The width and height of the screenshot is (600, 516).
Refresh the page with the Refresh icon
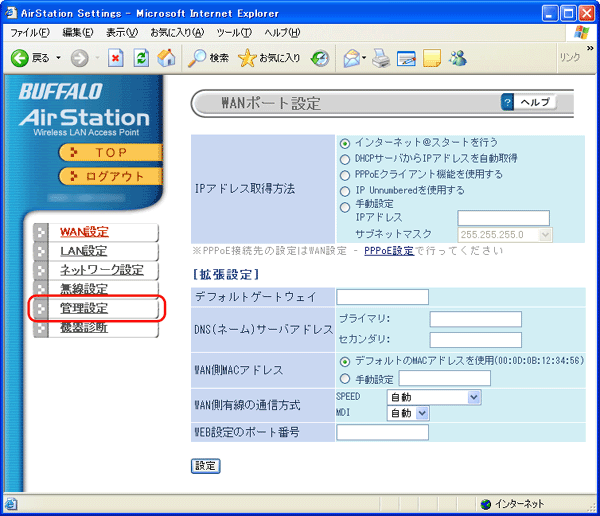pos(141,58)
